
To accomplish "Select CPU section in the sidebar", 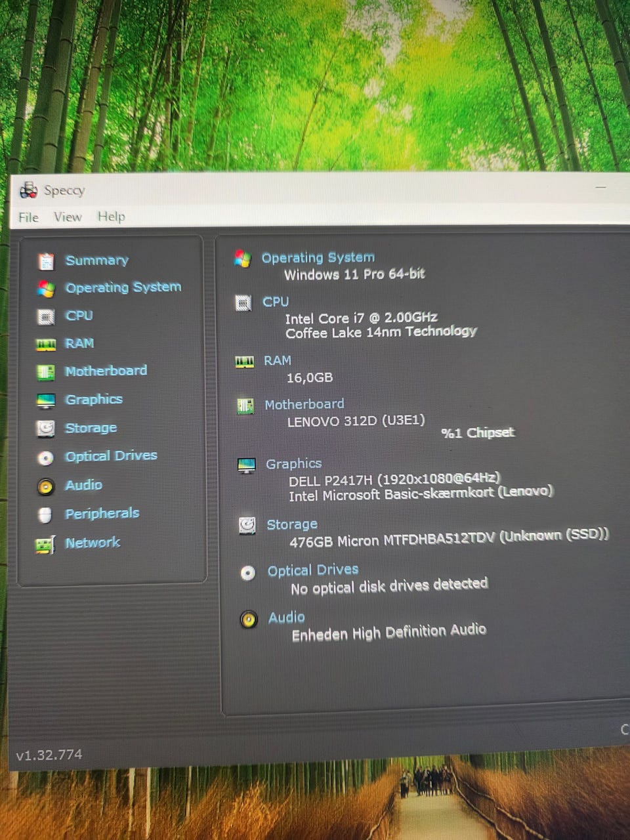I will coord(79,316).
